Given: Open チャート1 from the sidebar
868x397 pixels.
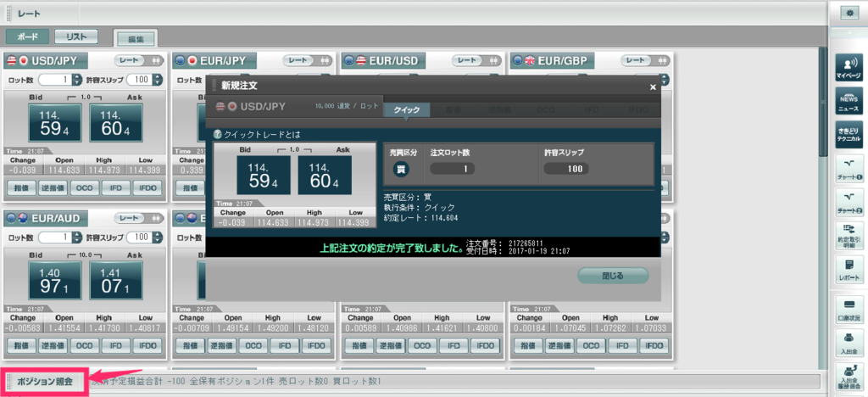Looking at the screenshot, I should point(849,169).
